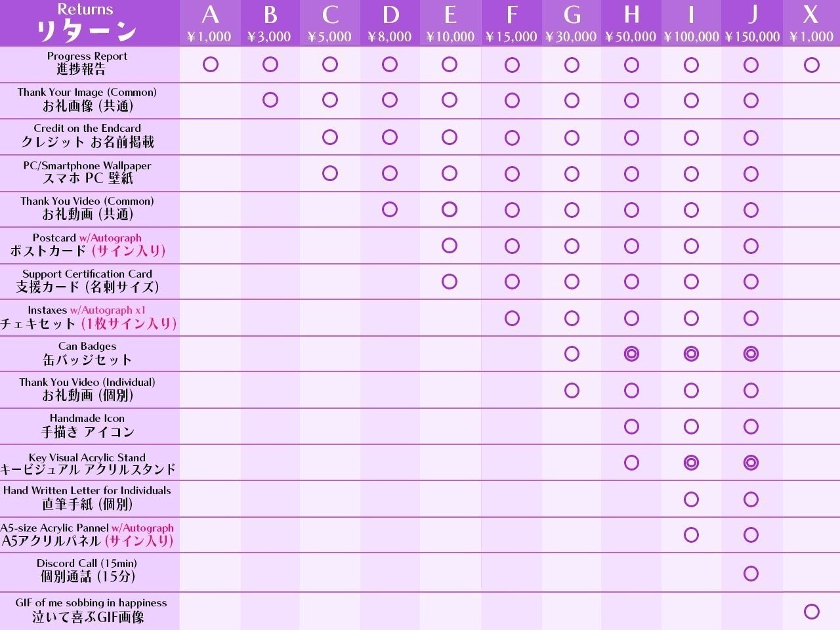Click the Key Visual Acrylic Stand double circle under tier I
The width and height of the screenshot is (840, 630).
(x=691, y=463)
